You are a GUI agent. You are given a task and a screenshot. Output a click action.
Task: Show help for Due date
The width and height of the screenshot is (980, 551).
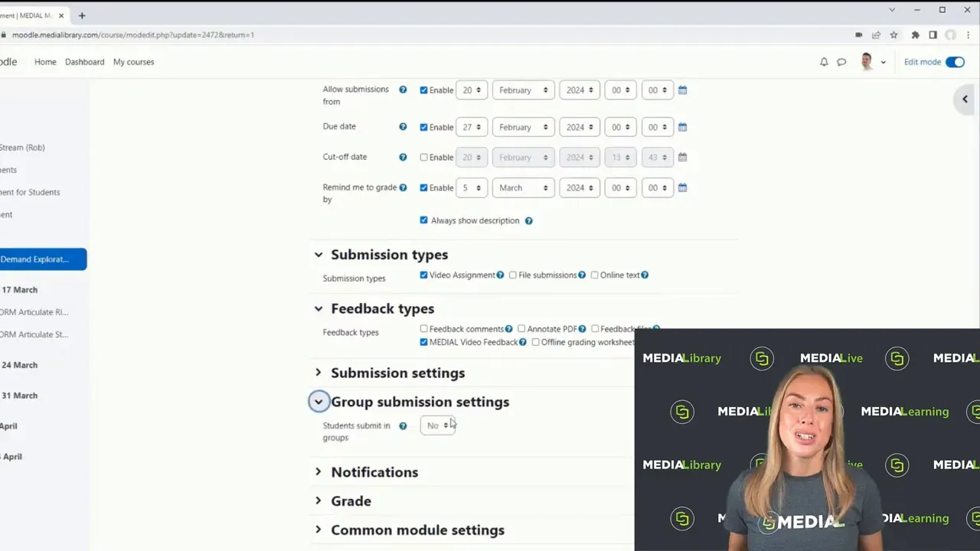(403, 126)
